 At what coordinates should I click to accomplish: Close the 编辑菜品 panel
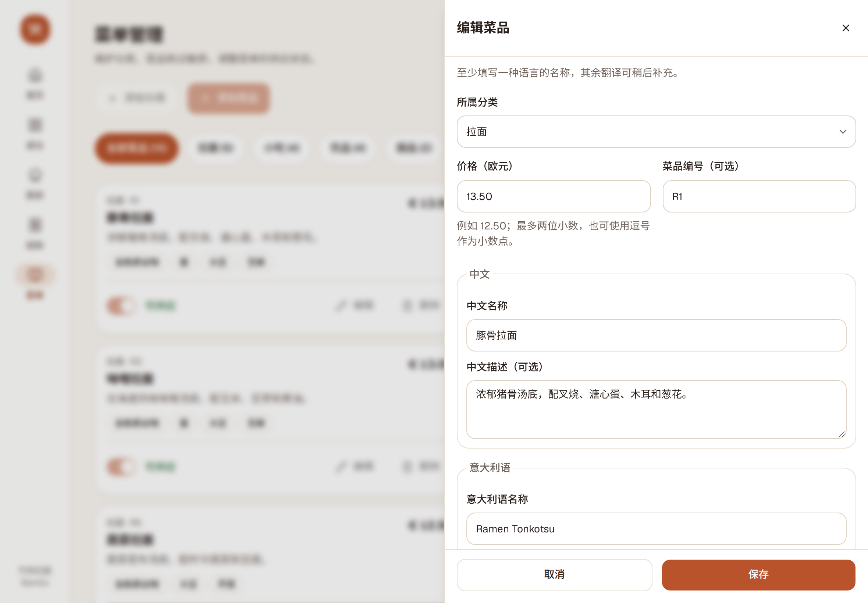(x=846, y=28)
